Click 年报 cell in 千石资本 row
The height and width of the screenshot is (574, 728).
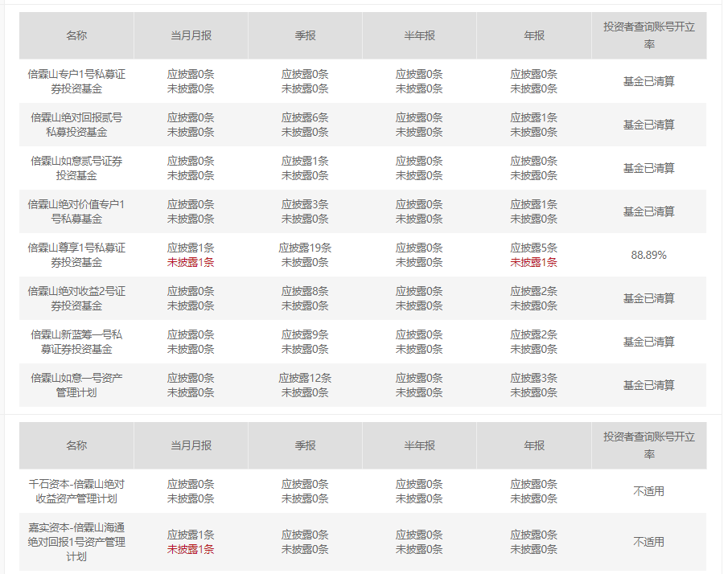pyautogui.click(x=534, y=491)
